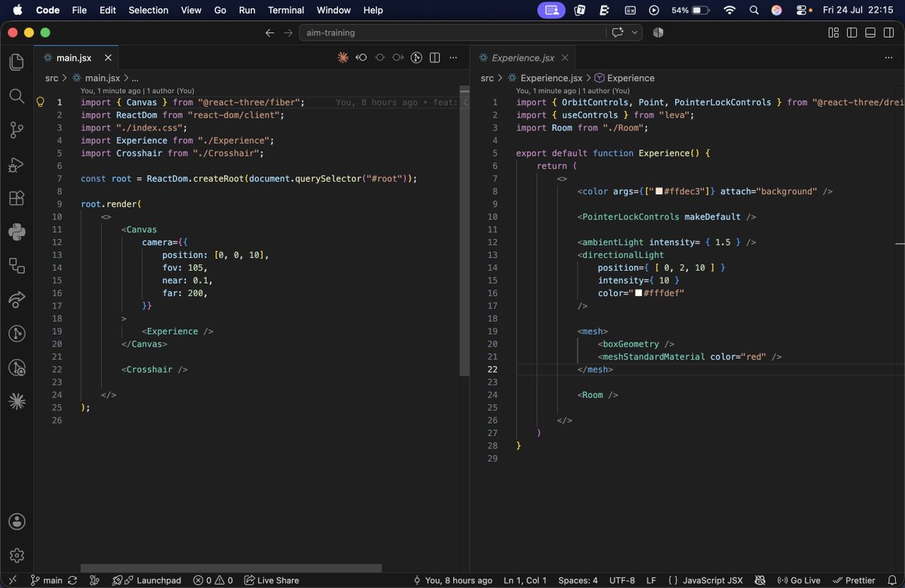905x588 pixels.
Task: Change indentation via Spaces: 4
Action: [x=578, y=580]
